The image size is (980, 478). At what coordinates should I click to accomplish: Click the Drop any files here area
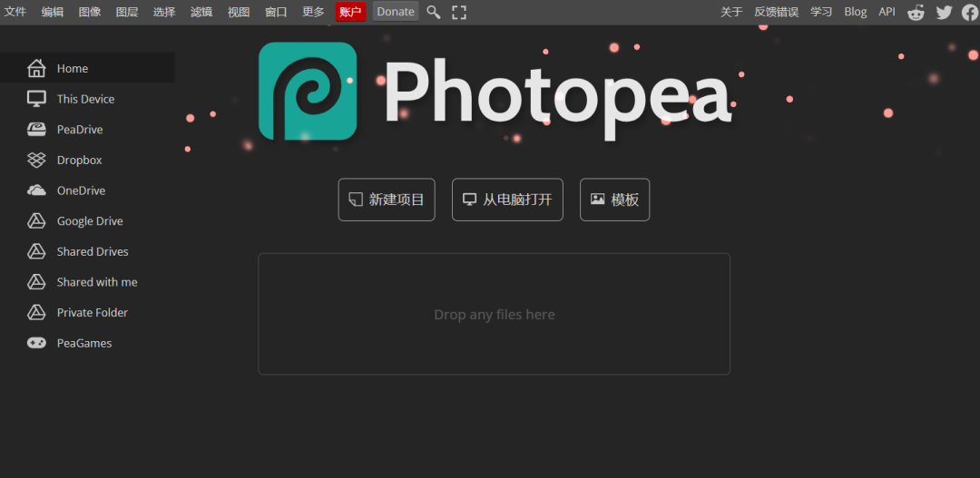click(x=495, y=315)
